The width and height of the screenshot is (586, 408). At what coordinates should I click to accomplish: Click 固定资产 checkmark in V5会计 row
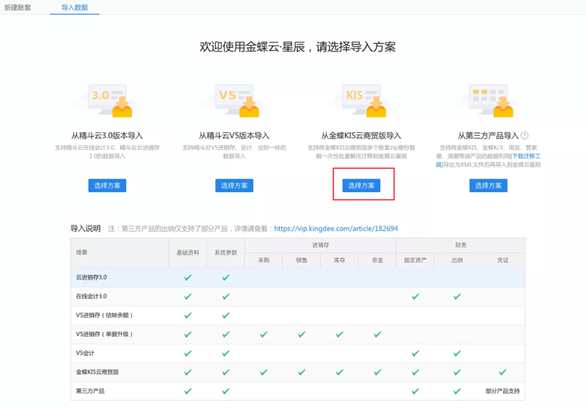pyautogui.click(x=415, y=353)
